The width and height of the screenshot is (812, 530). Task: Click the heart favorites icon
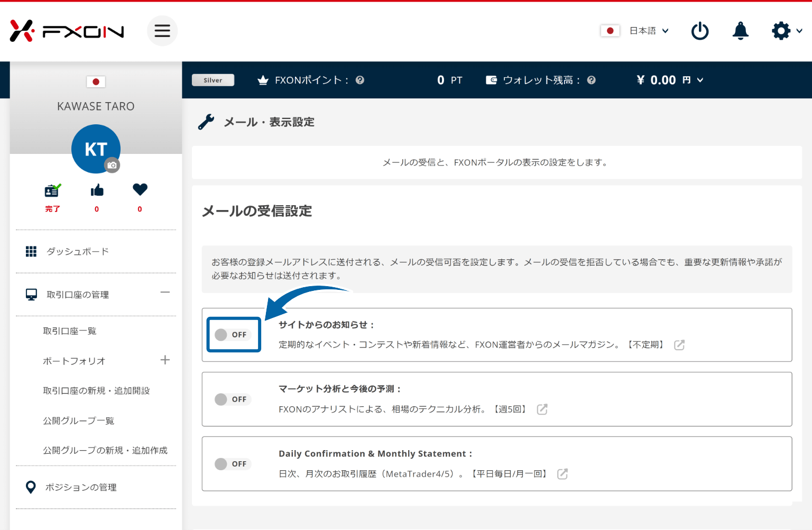tap(140, 189)
